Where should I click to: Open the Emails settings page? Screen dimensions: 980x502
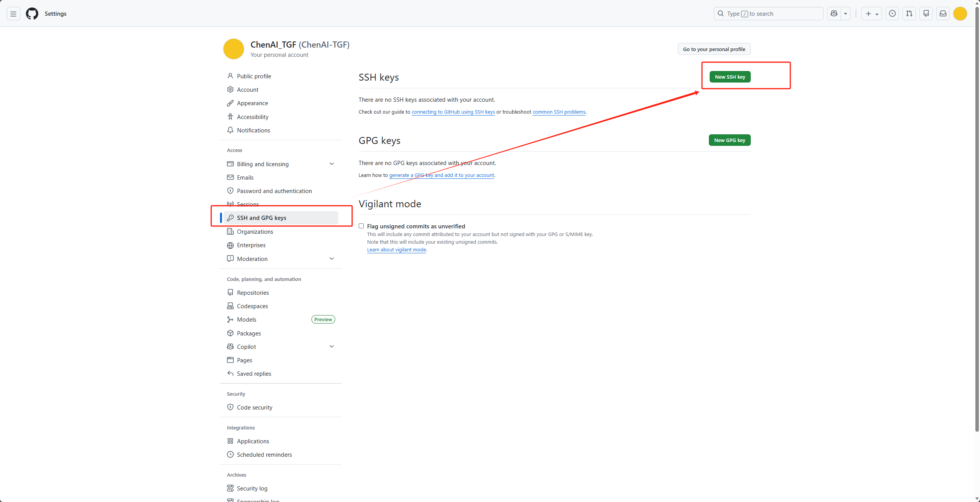(x=245, y=178)
